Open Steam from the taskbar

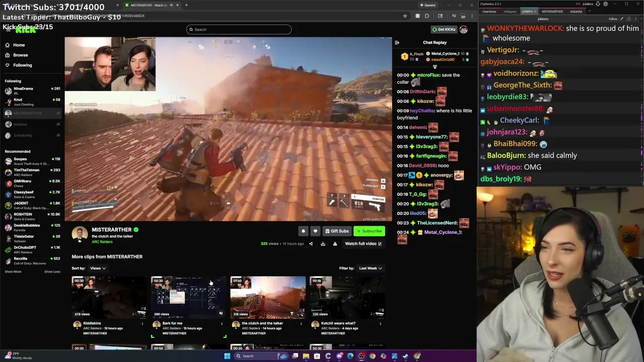click(406, 356)
